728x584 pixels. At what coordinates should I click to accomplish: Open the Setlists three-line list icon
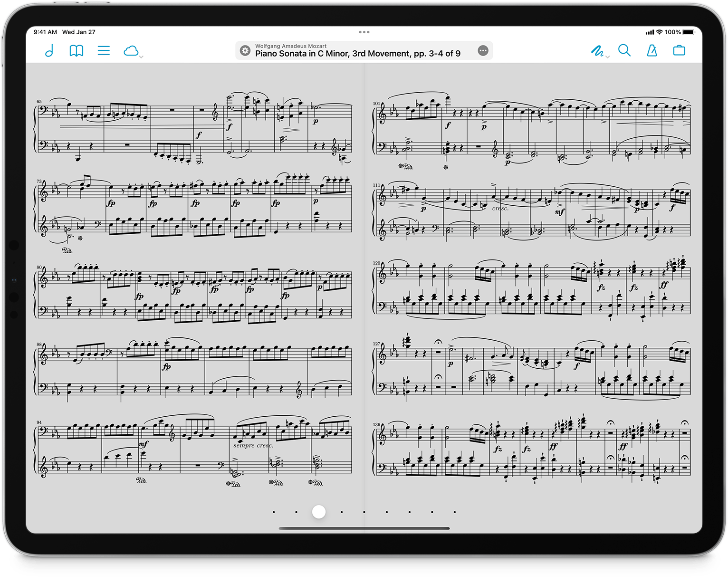coord(104,50)
